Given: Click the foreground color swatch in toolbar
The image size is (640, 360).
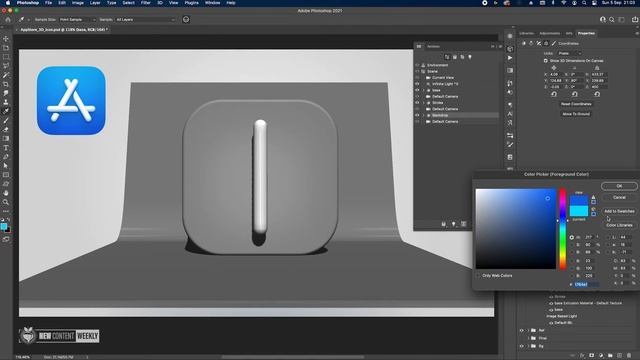Looking at the screenshot, I should click(x=4, y=227).
